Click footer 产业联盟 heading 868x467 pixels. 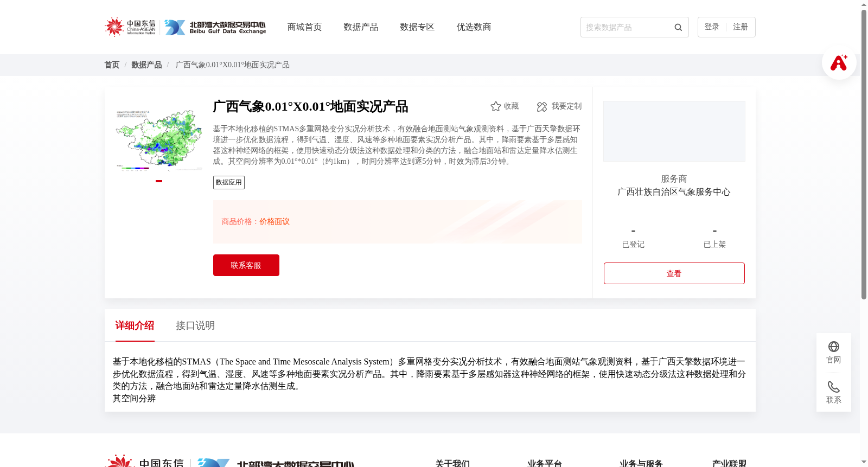(729, 463)
